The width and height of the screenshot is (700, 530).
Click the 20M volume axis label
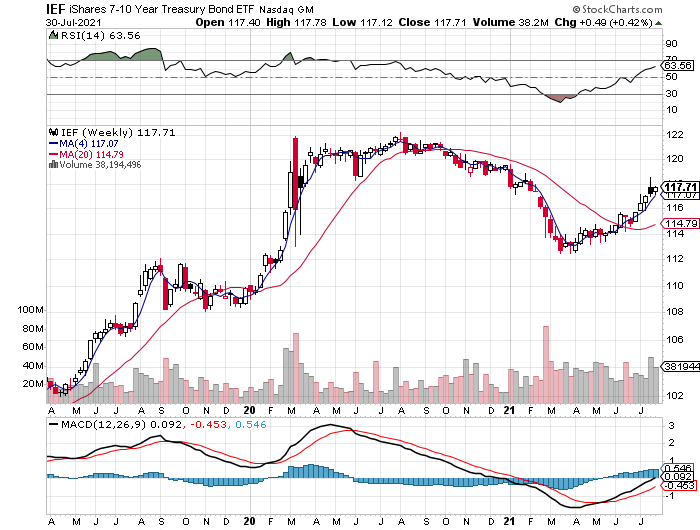coord(33,384)
